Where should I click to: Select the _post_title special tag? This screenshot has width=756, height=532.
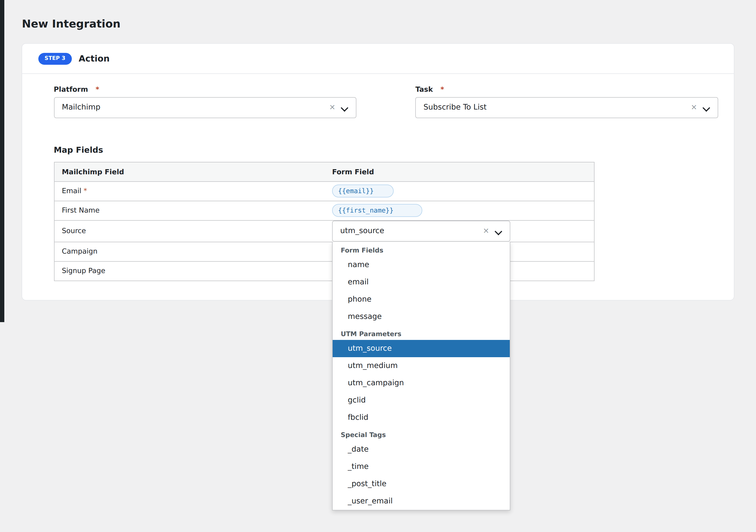[x=421, y=484]
